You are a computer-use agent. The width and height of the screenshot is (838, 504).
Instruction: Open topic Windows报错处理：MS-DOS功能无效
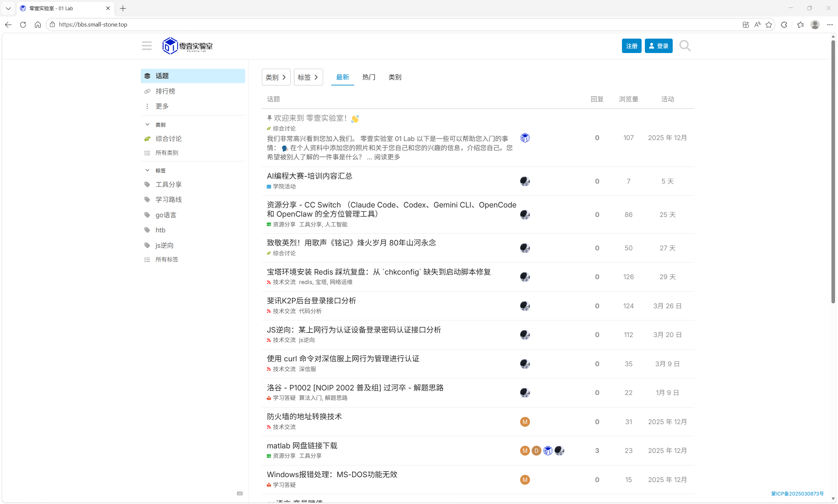tap(332, 474)
